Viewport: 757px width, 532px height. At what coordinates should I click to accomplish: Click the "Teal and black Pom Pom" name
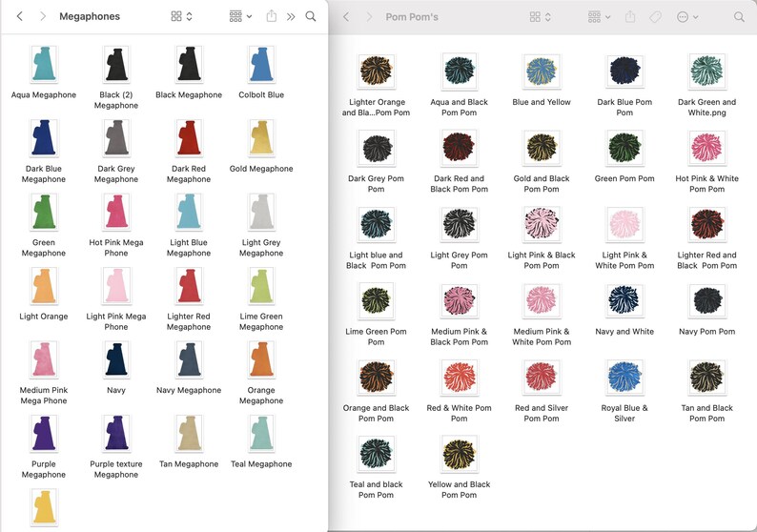click(376, 489)
